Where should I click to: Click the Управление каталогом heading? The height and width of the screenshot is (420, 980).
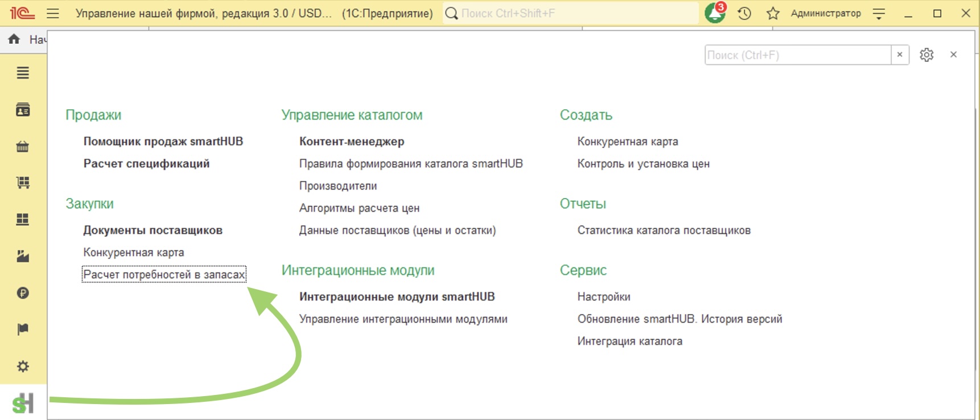click(x=352, y=115)
